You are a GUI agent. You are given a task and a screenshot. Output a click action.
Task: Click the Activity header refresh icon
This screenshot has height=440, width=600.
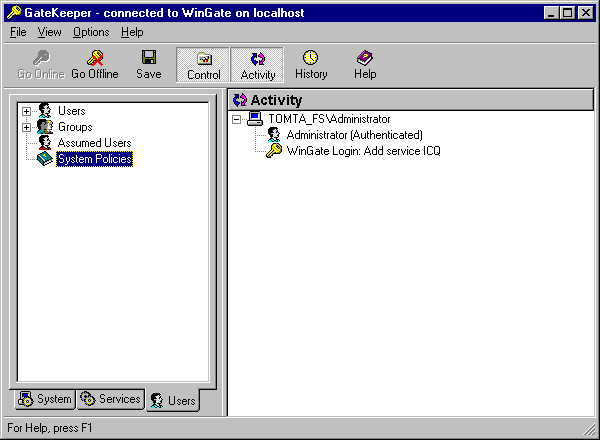pyautogui.click(x=240, y=100)
